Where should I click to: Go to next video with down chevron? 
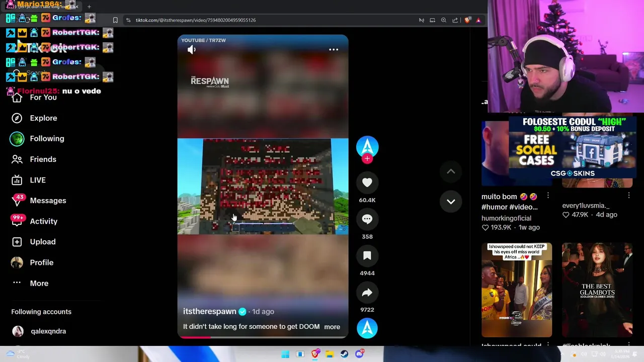[x=451, y=202]
